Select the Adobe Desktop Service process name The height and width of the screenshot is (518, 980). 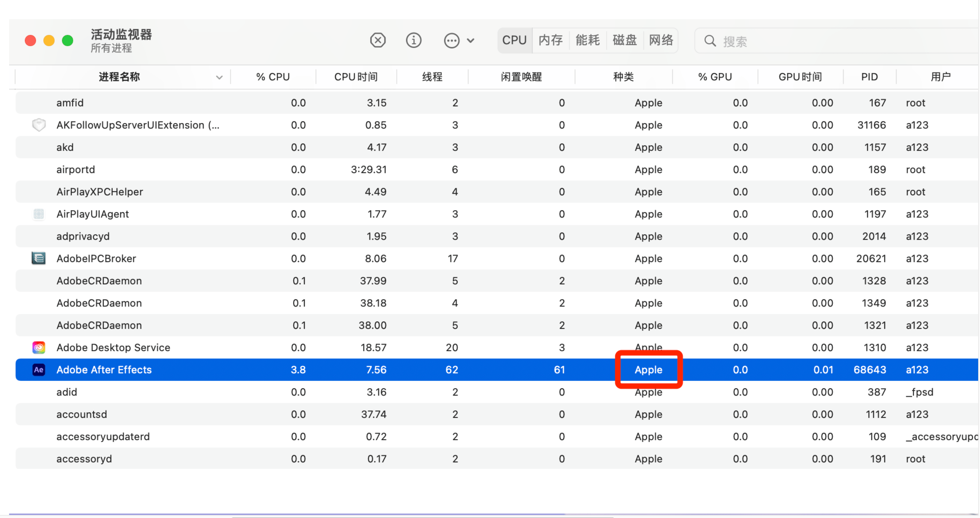point(113,348)
